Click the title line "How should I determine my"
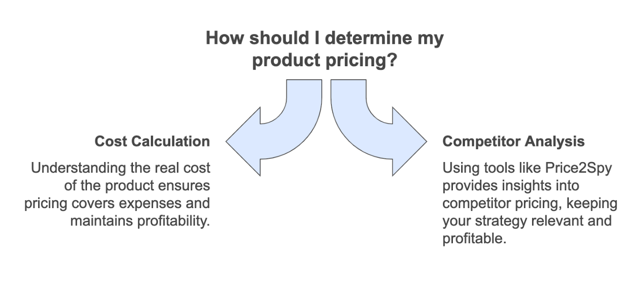The image size is (644, 283). (325, 39)
